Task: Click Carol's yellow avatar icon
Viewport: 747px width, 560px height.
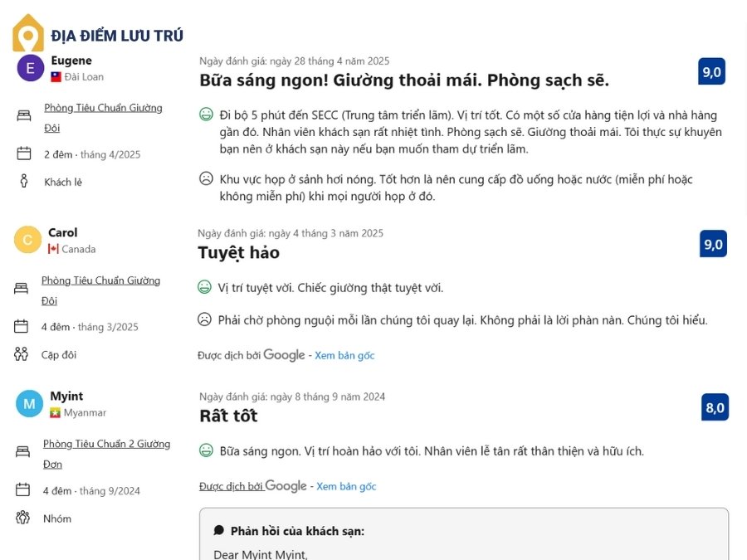Action: coord(28,240)
